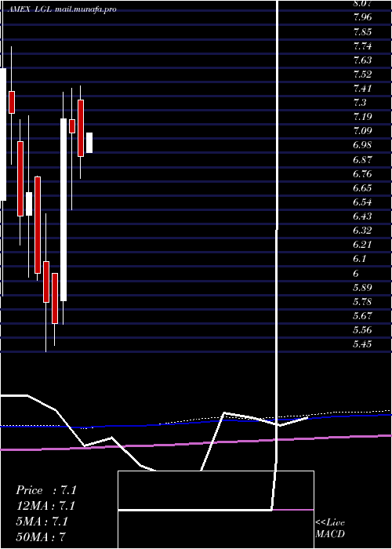
Task: Click the price axis label 6
Action: tap(358, 273)
